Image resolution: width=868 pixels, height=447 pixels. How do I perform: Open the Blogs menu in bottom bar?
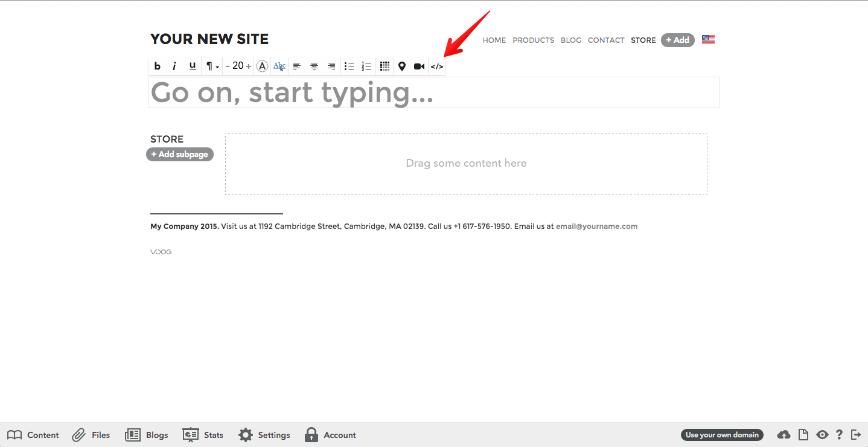(147, 435)
